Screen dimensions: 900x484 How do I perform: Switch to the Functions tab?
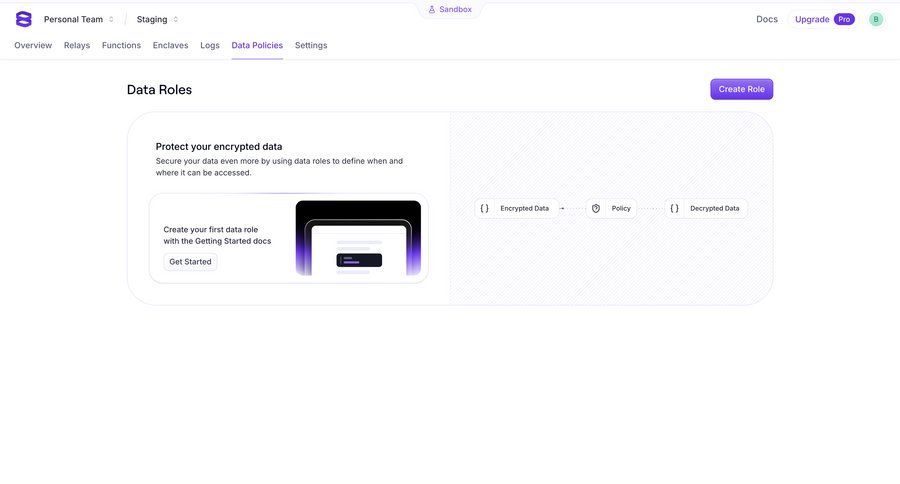pyautogui.click(x=121, y=45)
